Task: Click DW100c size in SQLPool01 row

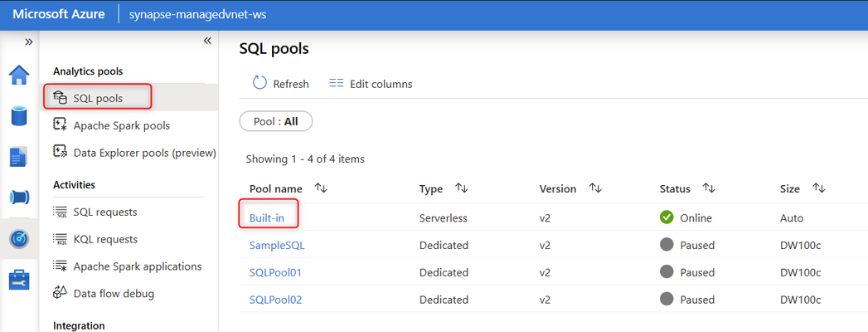Action: point(800,273)
